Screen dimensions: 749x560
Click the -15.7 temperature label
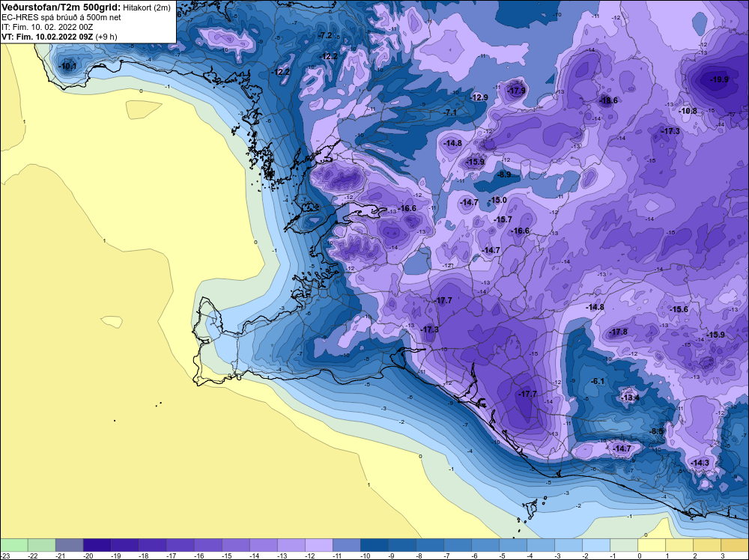point(502,219)
